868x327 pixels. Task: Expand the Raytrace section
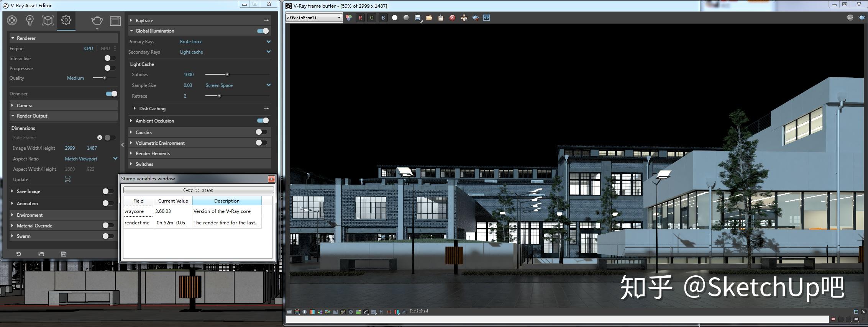(x=200, y=20)
